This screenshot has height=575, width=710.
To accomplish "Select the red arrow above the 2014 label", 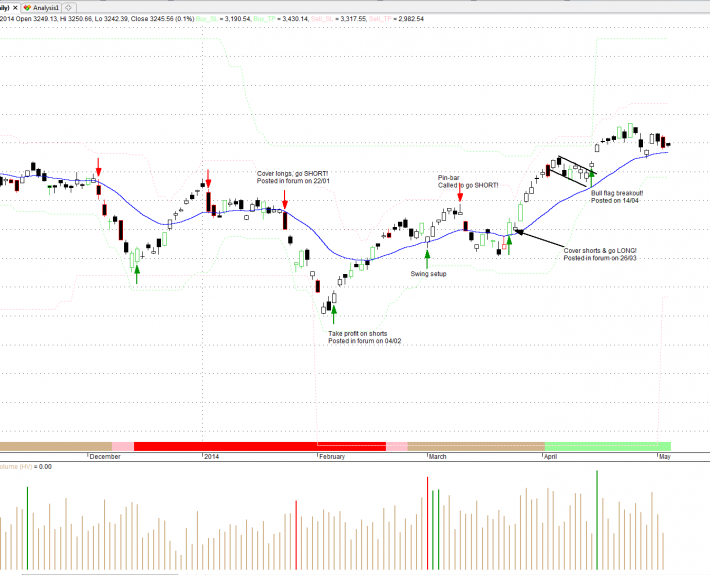I will pos(208,177).
